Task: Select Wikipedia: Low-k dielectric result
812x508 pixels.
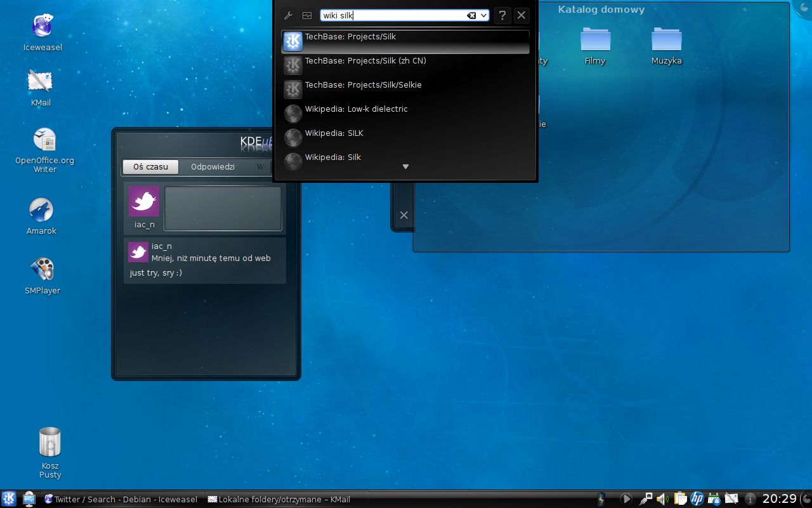Action: [405, 114]
